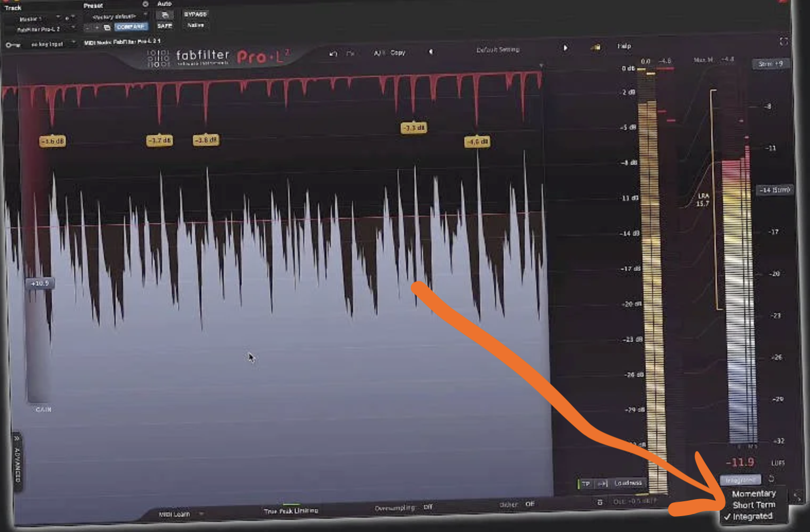The height and width of the screenshot is (532, 810).
Task: Click the meter collapse icon near Out
Action: (x=600, y=502)
